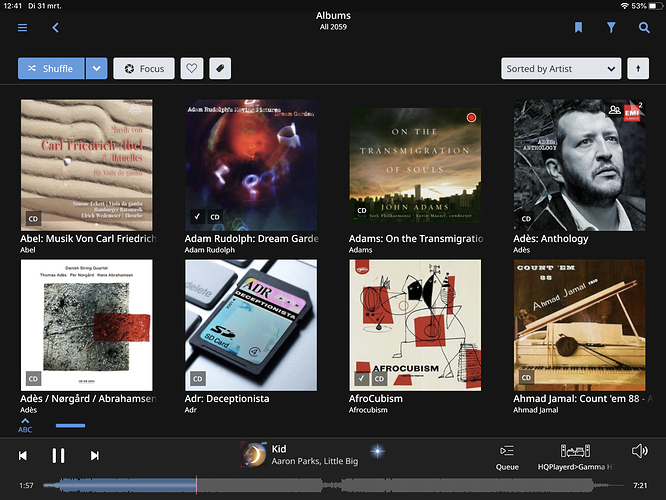Open the Adr Deceptionista album cover
666x500 pixels.
coord(251,325)
